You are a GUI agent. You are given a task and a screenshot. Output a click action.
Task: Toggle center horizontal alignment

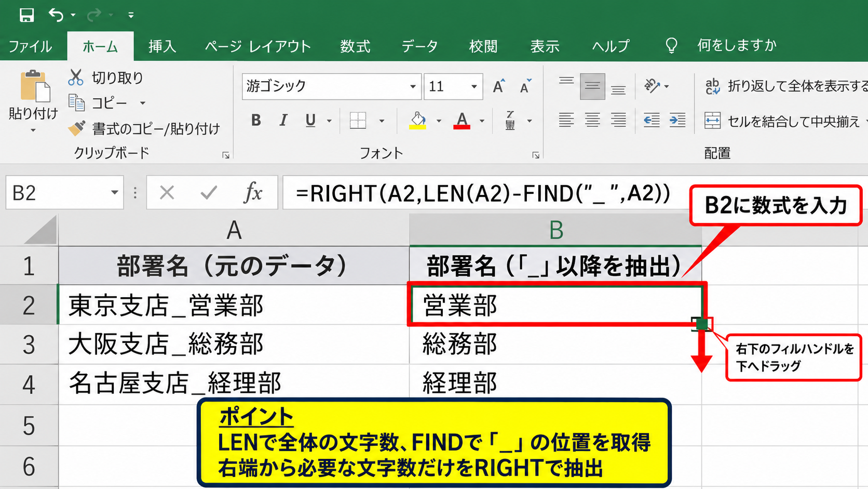(x=592, y=121)
